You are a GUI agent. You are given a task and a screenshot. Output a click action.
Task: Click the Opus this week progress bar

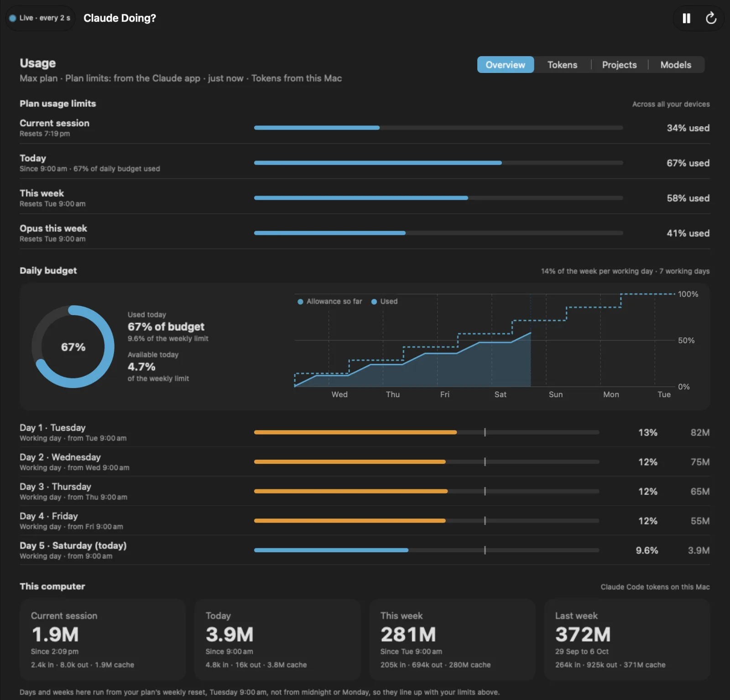[x=438, y=233]
